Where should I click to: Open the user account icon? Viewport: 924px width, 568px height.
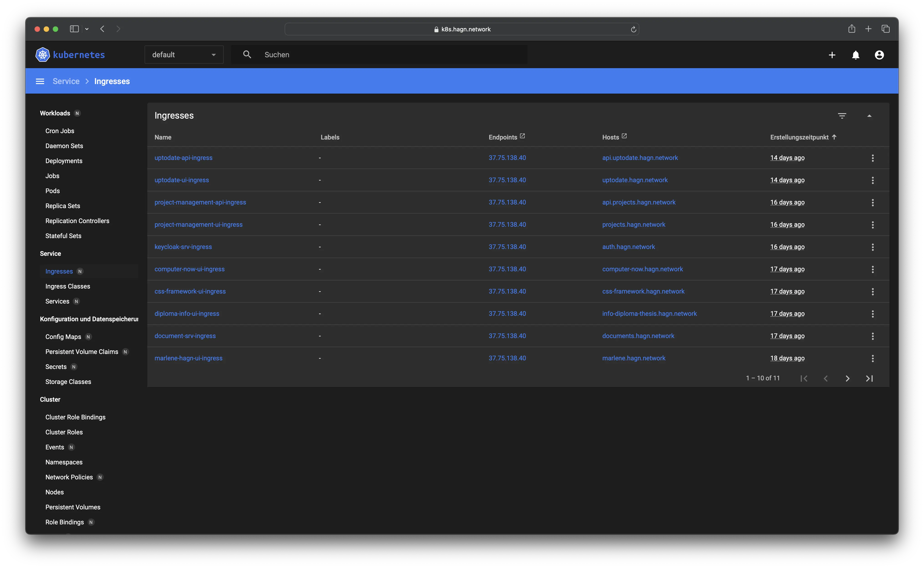click(x=879, y=55)
